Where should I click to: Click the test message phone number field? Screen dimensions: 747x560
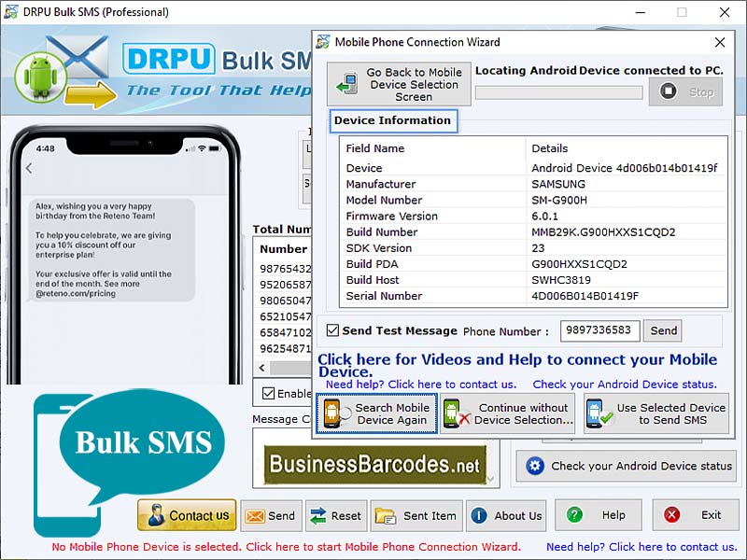coord(599,330)
